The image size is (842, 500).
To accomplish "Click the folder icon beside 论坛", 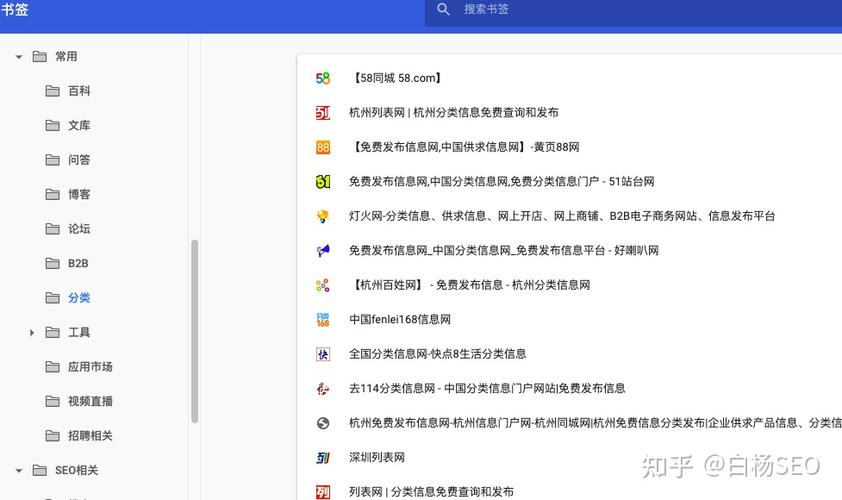I will (53, 229).
